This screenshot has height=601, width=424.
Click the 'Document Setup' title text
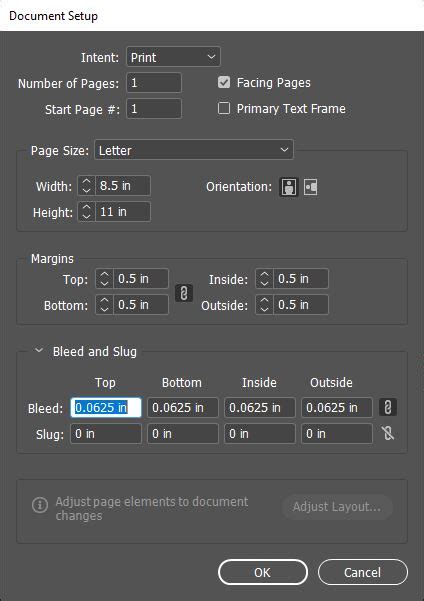click(x=53, y=16)
